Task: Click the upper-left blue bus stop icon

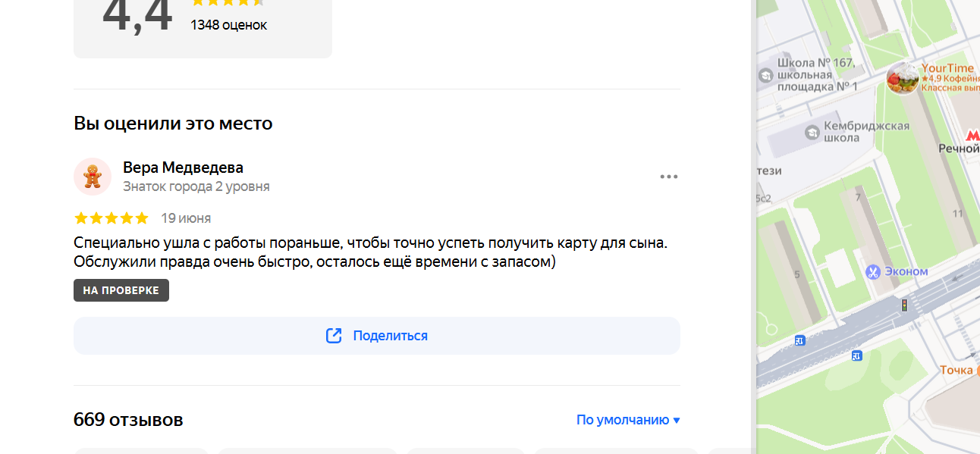Action: click(799, 340)
